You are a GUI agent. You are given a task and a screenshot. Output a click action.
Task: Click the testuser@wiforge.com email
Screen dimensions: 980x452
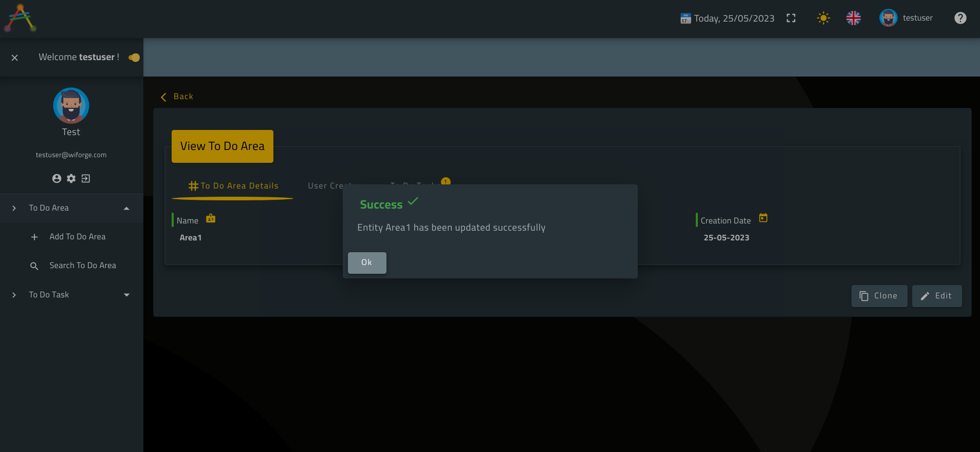pos(71,155)
